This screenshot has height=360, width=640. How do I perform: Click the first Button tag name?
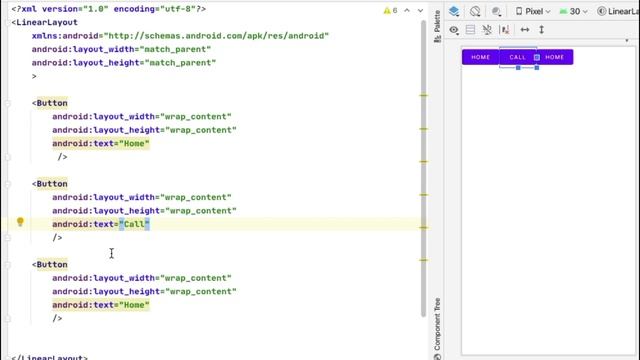pyautogui.click(x=52, y=103)
